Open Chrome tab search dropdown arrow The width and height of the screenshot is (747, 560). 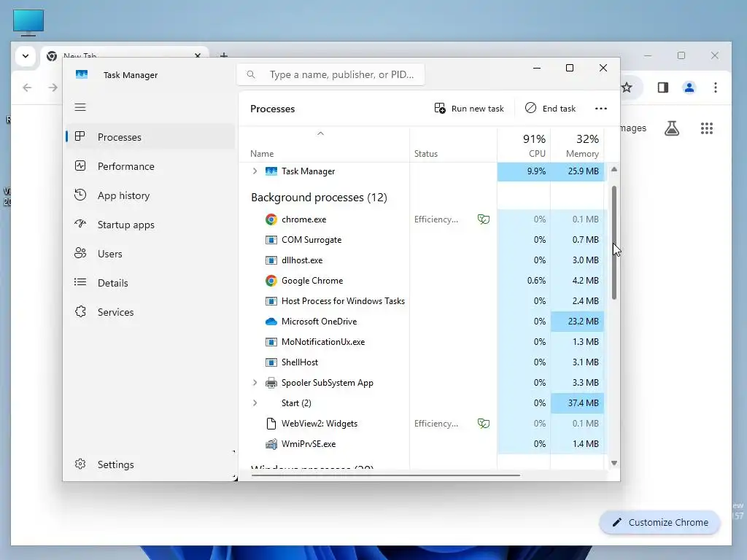(26, 55)
